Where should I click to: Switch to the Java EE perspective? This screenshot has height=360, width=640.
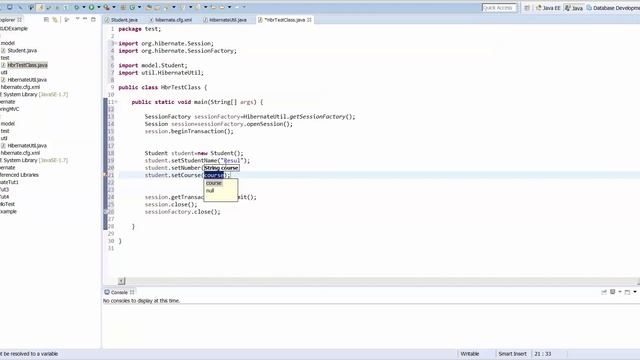(548, 8)
